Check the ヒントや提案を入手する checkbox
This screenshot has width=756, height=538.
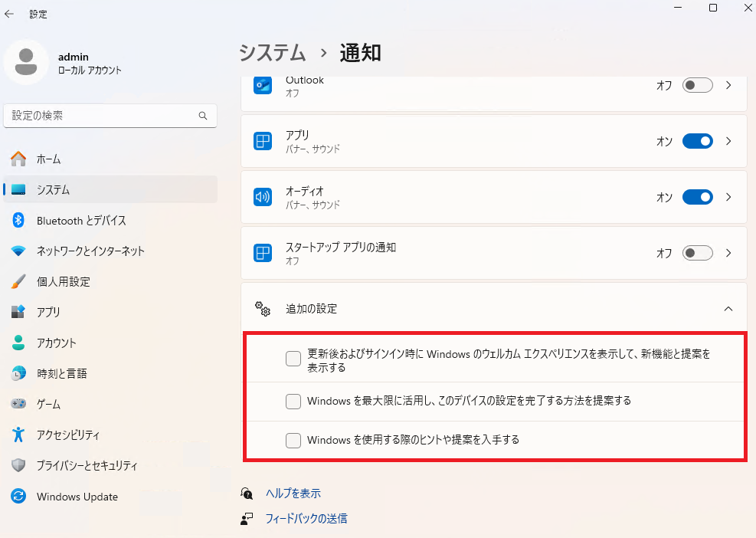(x=293, y=440)
